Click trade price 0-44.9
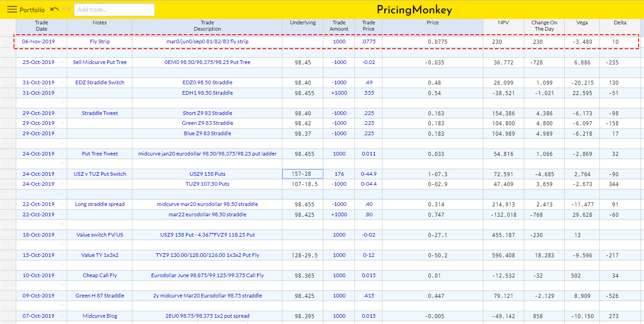644x324 pixels. (x=368, y=174)
